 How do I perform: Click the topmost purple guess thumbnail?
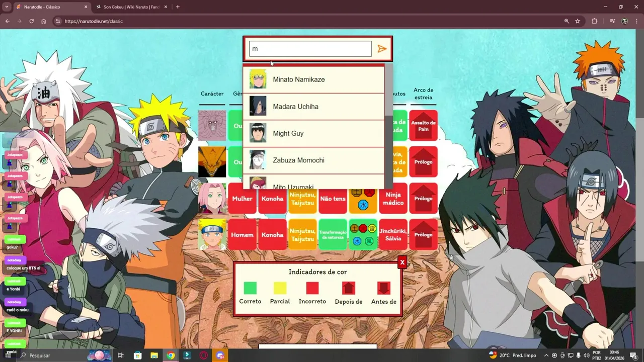(212, 125)
